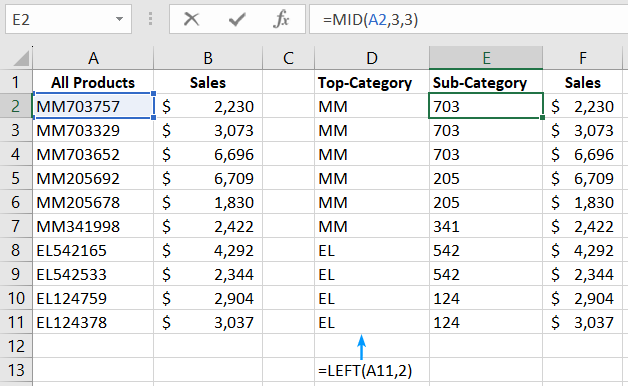The image size is (628, 386).
Task: Select row 1 header
Action: pyautogui.click(x=16, y=82)
